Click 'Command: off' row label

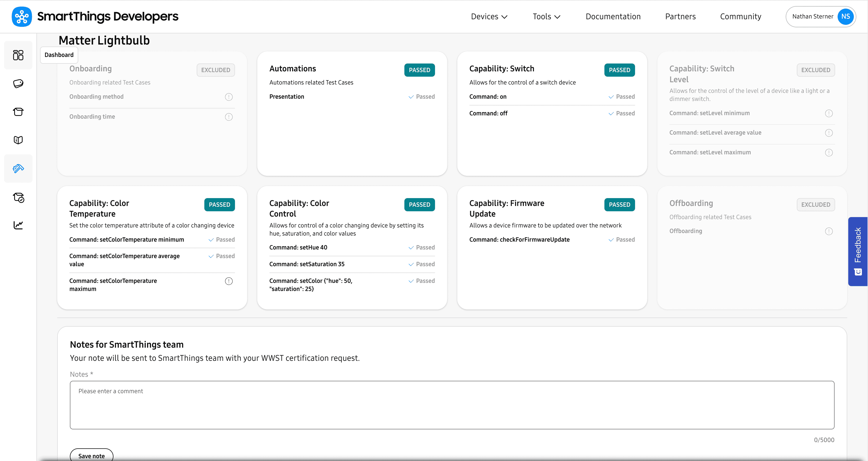point(488,114)
